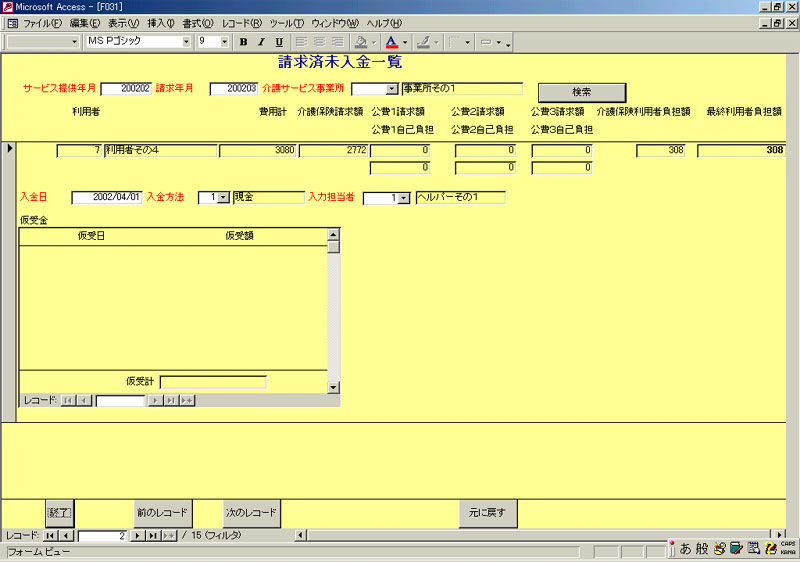Open the MS Pゴシック font dropdown
Screen dimensions: 800x562
pyautogui.click(x=186, y=42)
